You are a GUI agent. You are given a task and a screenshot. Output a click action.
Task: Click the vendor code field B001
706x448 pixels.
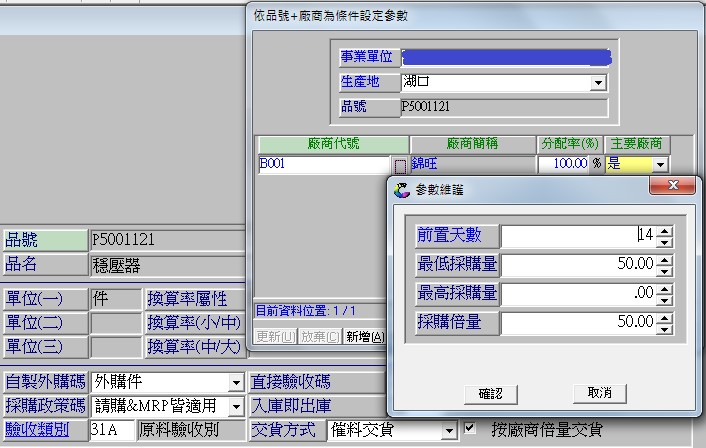pos(324,164)
